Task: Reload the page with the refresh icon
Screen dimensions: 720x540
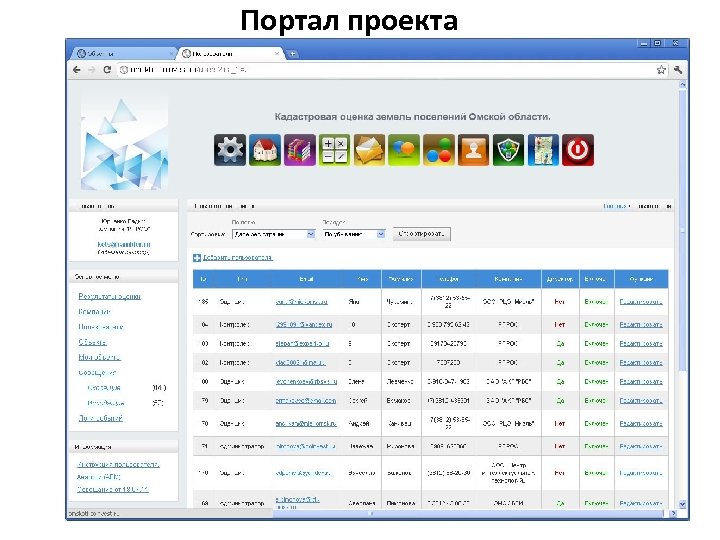Action: click(x=107, y=70)
